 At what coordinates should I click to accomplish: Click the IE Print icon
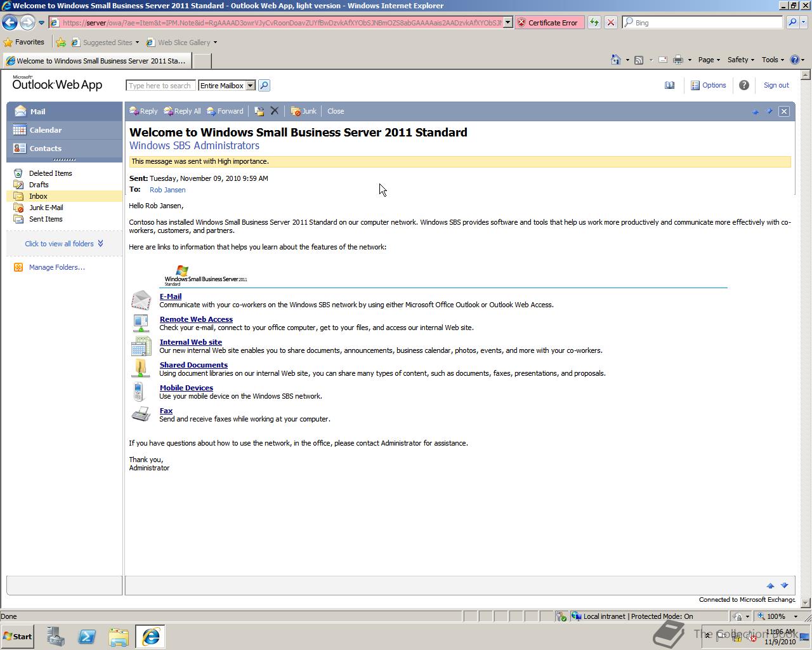pos(678,60)
